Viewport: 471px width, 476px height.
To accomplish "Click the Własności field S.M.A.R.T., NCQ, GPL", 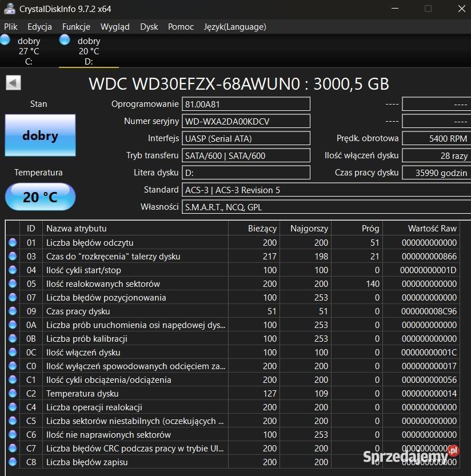I will [x=326, y=207].
